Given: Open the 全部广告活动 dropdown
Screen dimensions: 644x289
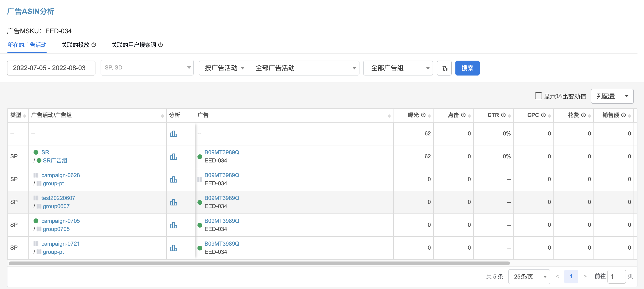Looking at the screenshot, I should (x=303, y=68).
